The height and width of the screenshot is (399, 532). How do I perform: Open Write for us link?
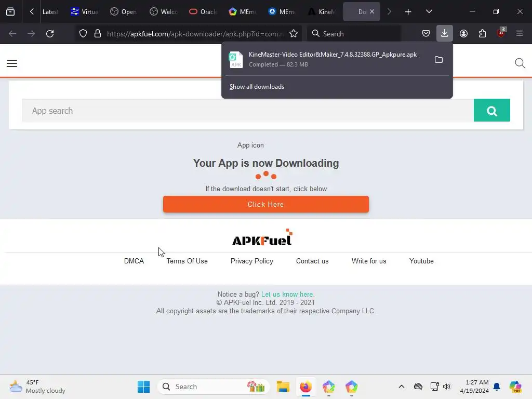[369, 261]
